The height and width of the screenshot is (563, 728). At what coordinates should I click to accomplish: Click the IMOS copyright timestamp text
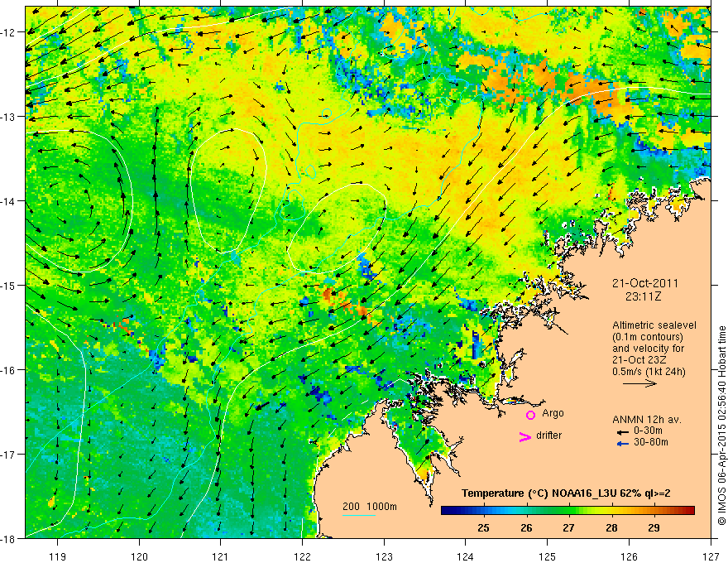tap(721, 426)
